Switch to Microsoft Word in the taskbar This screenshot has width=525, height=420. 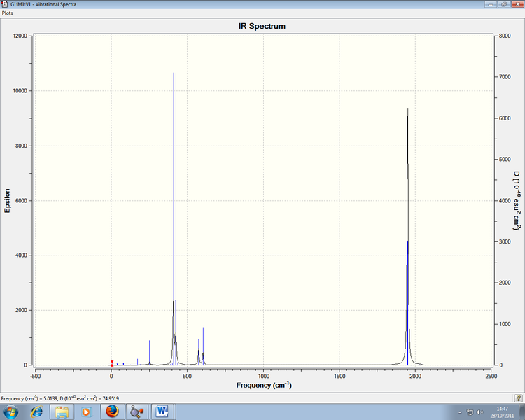coord(162,412)
